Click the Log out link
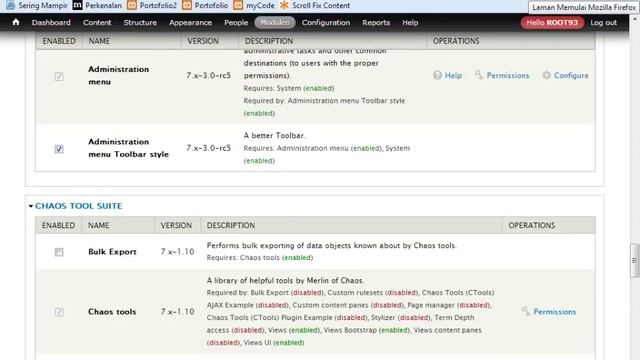 coord(603,22)
